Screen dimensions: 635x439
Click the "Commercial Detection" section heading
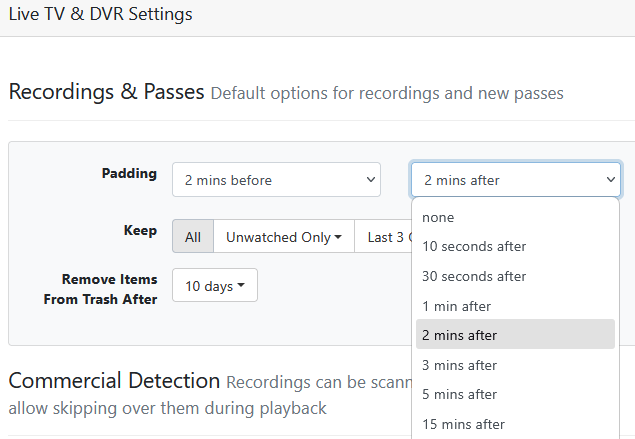tap(114, 381)
